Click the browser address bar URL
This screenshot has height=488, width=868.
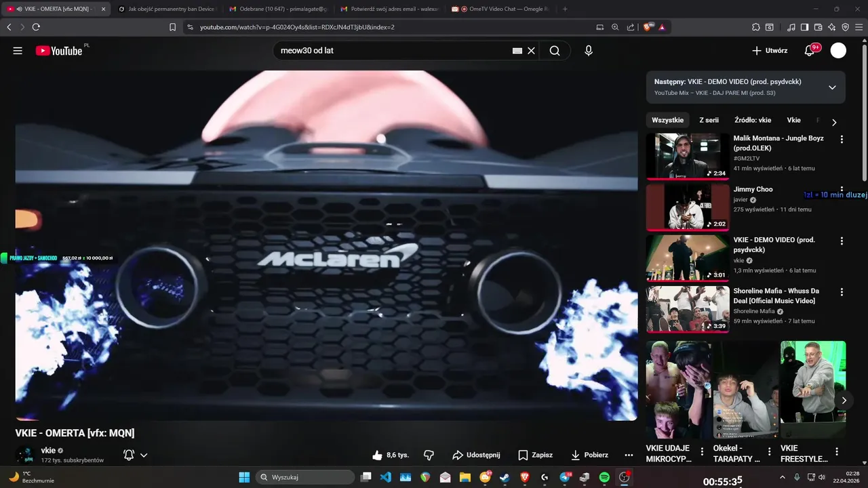pos(297,27)
